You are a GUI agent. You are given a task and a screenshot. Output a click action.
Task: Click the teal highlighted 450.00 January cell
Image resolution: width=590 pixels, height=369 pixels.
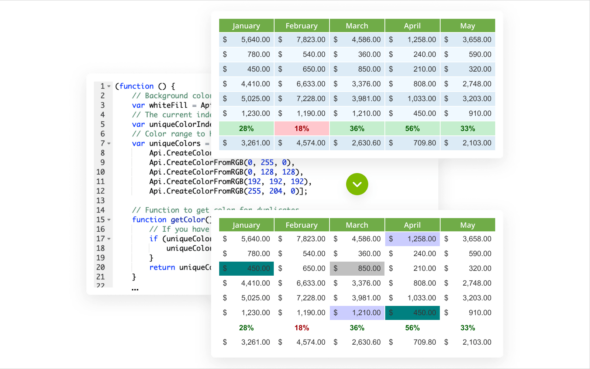click(246, 269)
